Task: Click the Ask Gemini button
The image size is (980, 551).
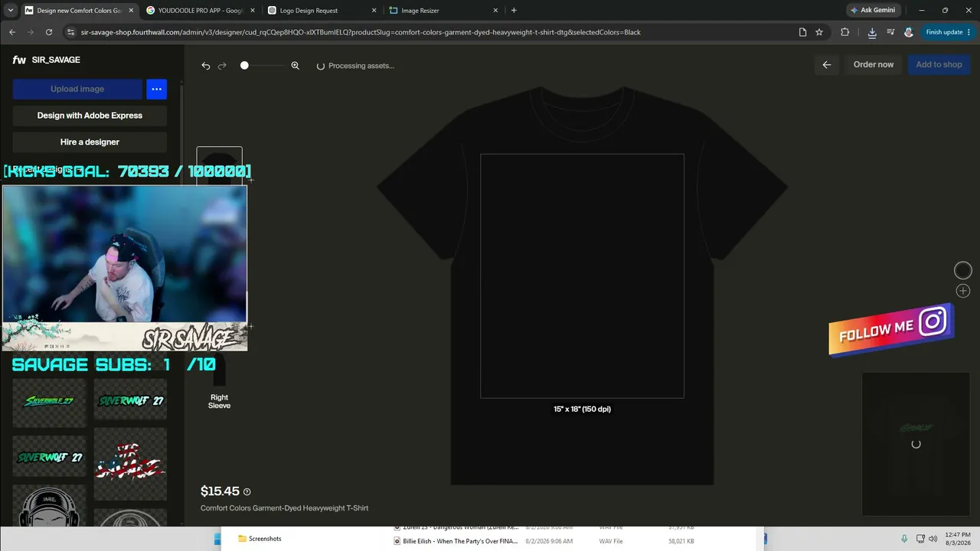Action: pos(873,11)
